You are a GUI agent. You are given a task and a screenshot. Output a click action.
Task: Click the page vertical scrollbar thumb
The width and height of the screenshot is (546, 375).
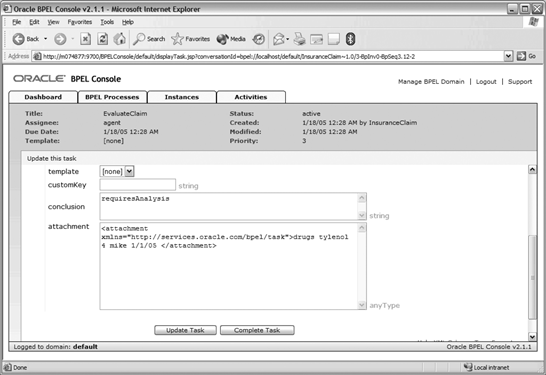tap(532, 277)
